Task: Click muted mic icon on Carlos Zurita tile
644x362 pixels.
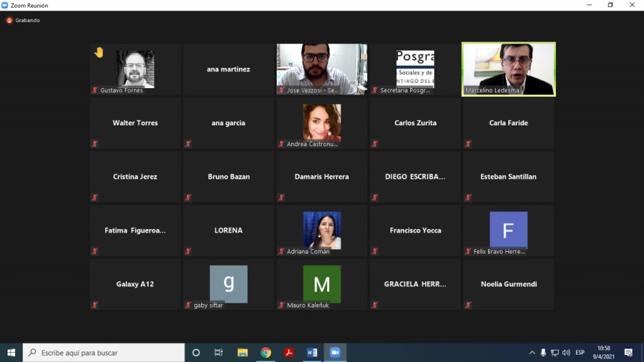Action: 375,144
